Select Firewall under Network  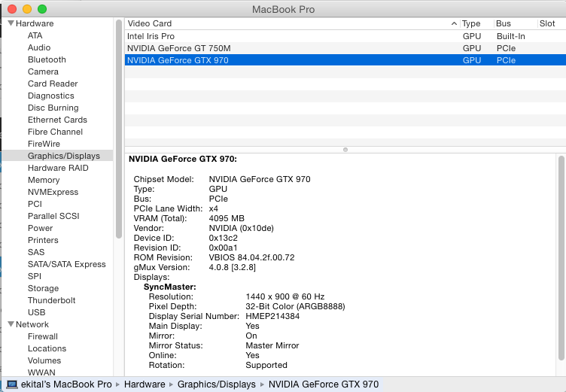coord(43,336)
